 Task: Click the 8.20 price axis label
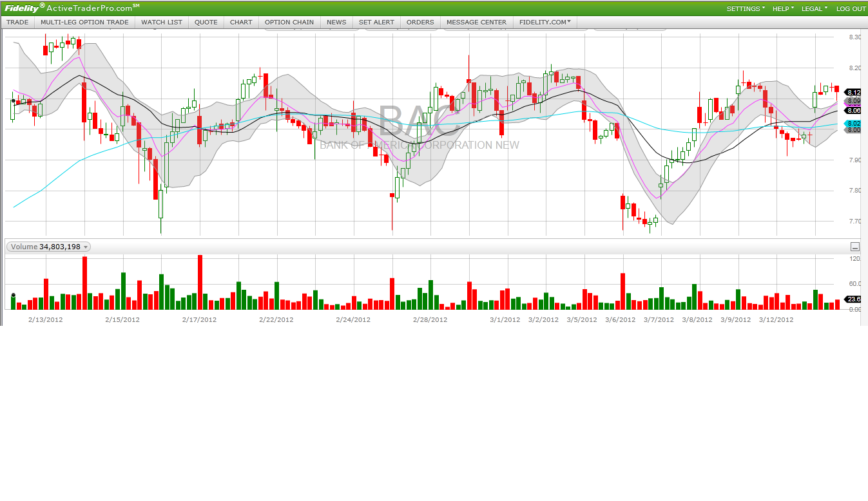point(855,68)
